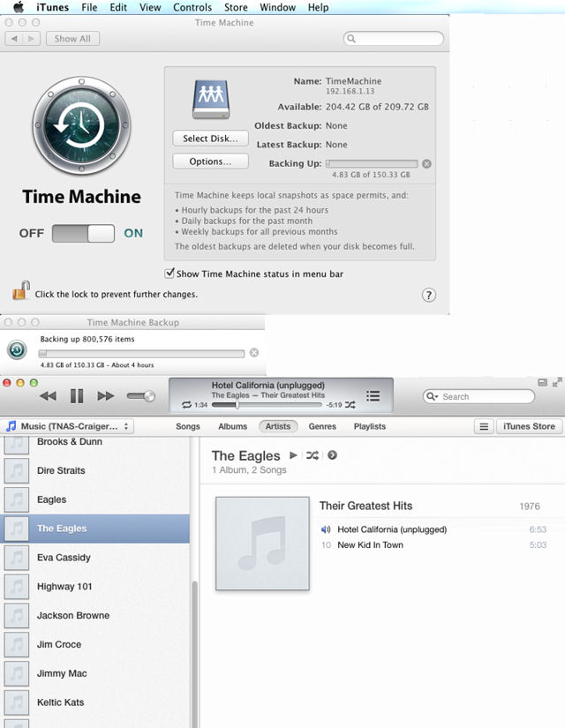
Task: Select Jackson Browne in the artist list
Action: point(94,616)
